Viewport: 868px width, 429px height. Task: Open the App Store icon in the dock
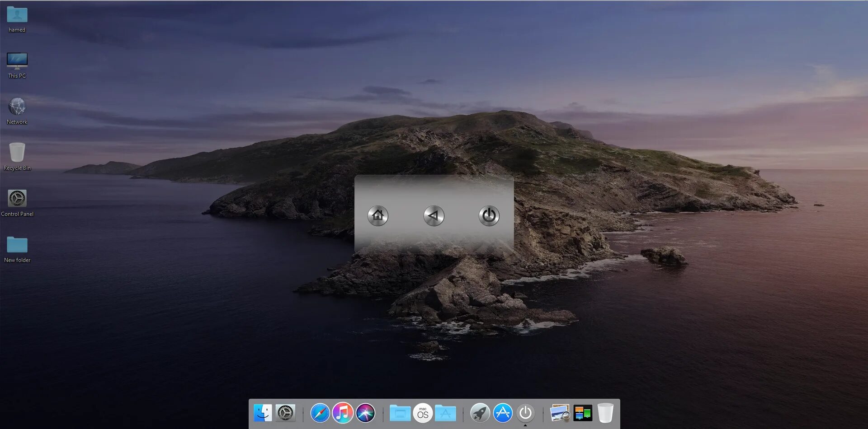503,413
